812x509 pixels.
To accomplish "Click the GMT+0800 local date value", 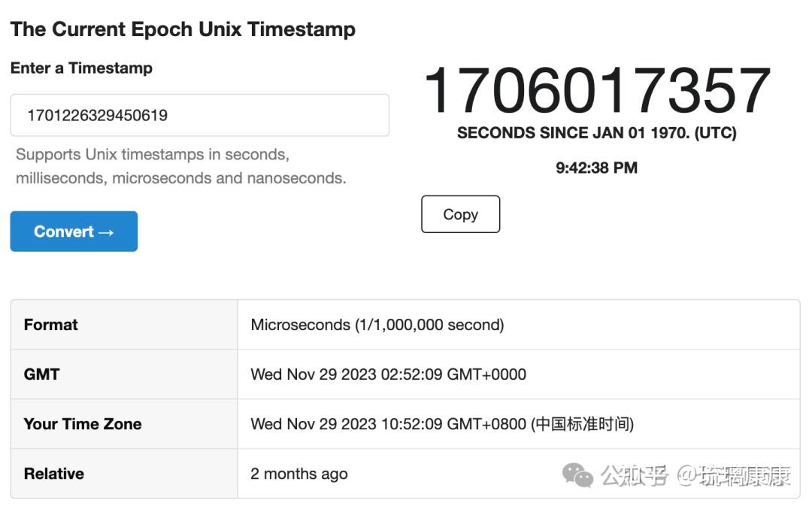I will 442,424.
